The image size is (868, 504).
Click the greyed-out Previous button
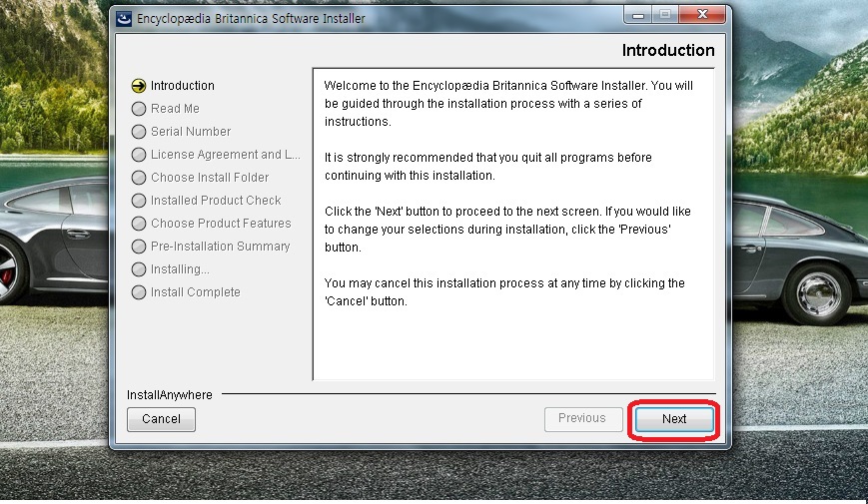click(583, 419)
